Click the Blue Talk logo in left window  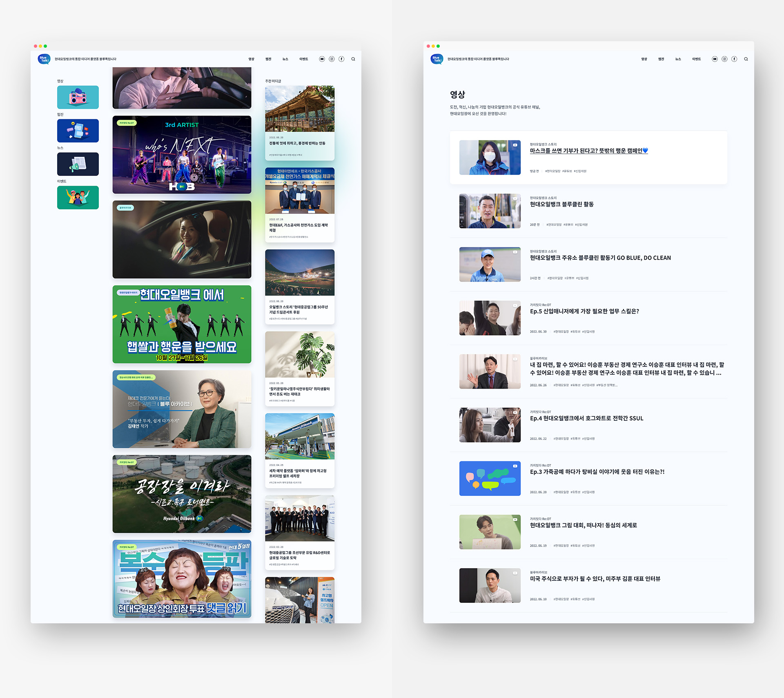tap(44, 59)
